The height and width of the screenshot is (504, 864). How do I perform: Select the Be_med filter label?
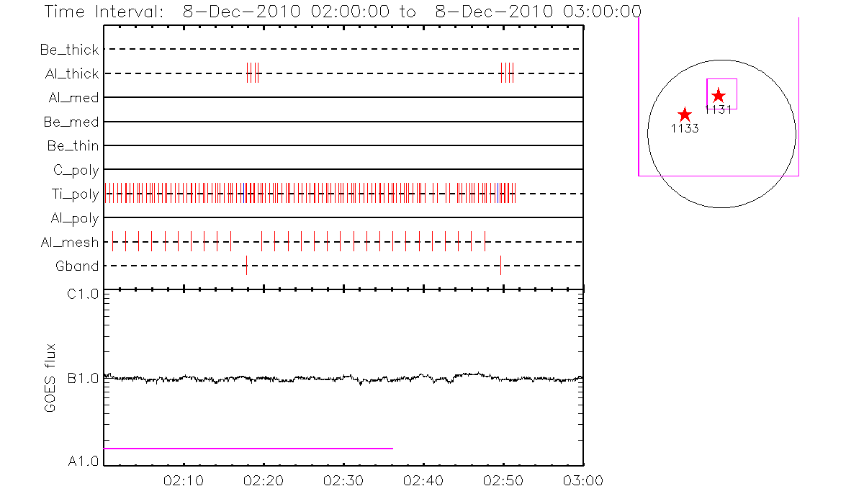tap(73, 122)
